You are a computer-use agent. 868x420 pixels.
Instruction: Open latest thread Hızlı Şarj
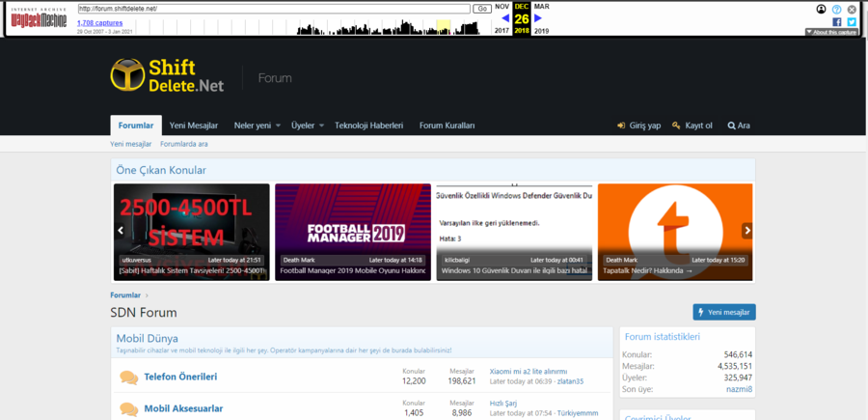click(x=503, y=404)
